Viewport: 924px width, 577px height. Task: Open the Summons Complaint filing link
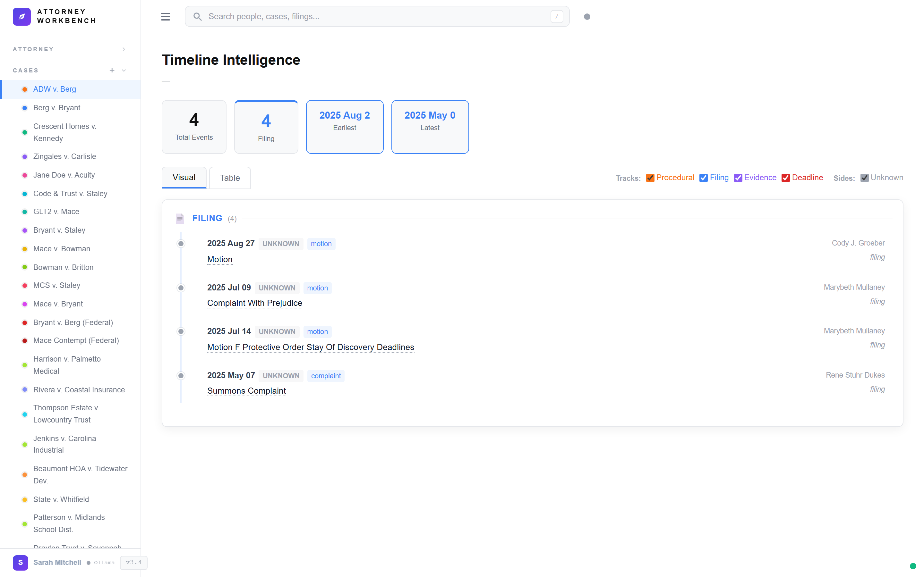[246, 391]
